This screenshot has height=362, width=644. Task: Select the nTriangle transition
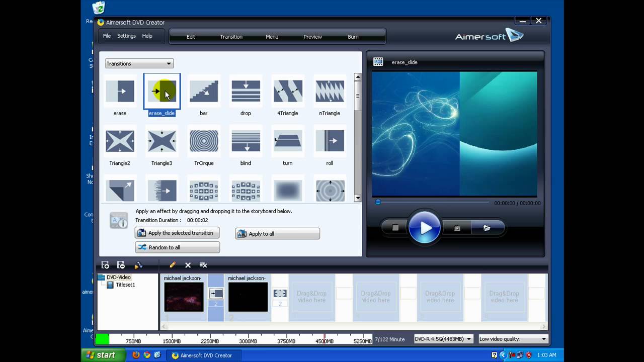pyautogui.click(x=330, y=92)
